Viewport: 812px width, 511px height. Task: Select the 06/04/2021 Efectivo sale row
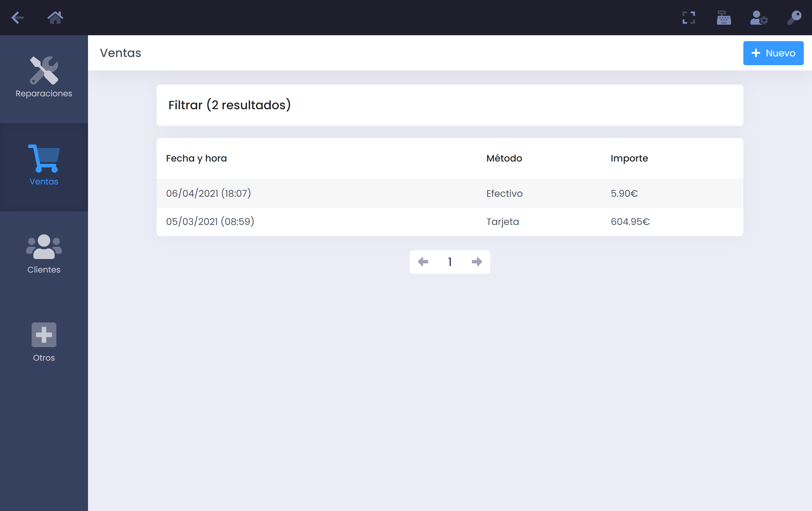coord(371,194)
